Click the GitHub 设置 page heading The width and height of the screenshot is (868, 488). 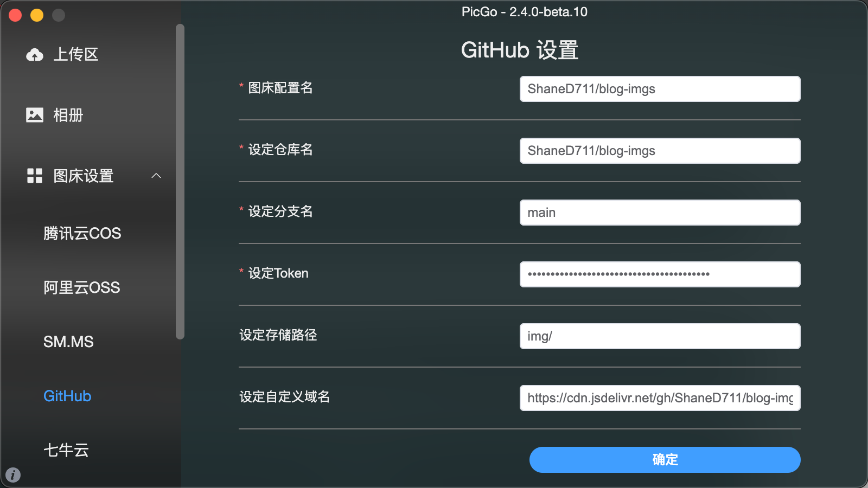[520, 50]
